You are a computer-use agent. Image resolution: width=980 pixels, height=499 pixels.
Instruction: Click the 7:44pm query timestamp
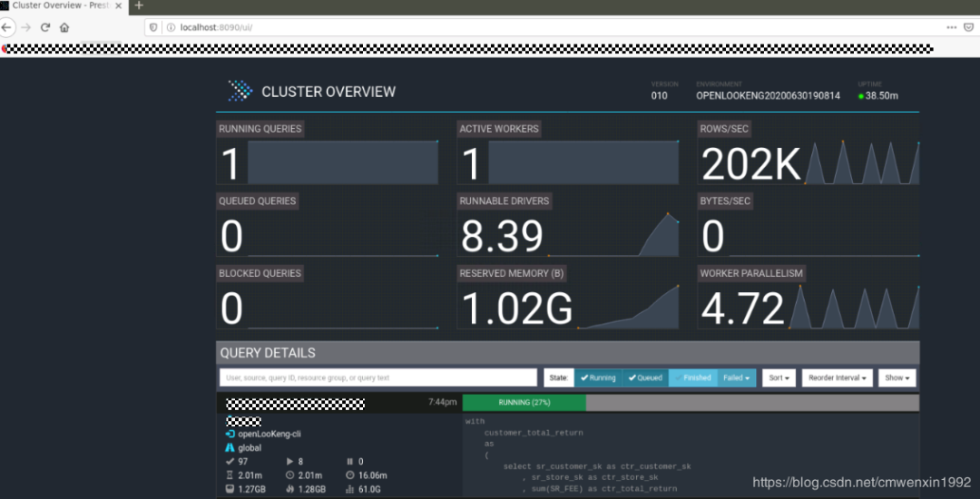pyautogui.click(x=443, y=402)
